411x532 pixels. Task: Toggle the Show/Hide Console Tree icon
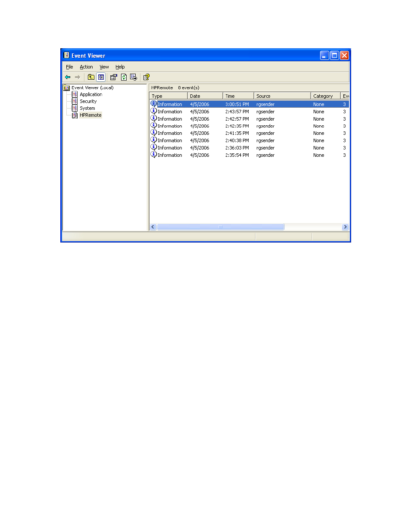(101, 77)
